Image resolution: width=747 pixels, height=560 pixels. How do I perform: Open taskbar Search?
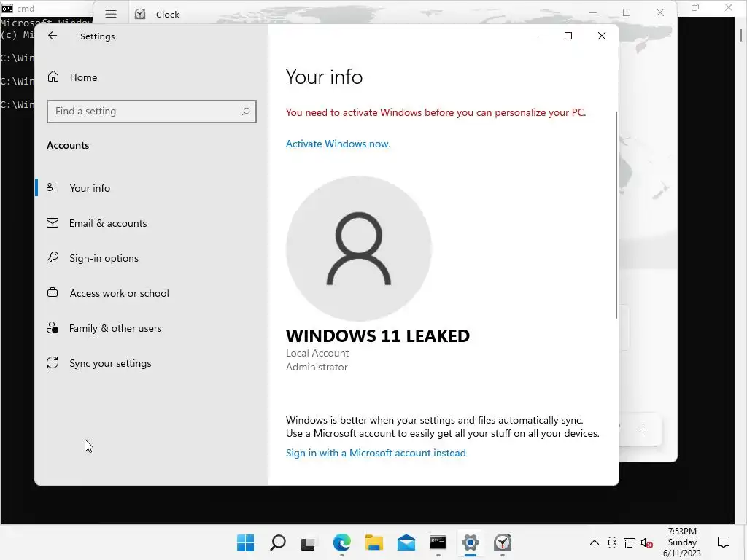click(x=278, y=542)
